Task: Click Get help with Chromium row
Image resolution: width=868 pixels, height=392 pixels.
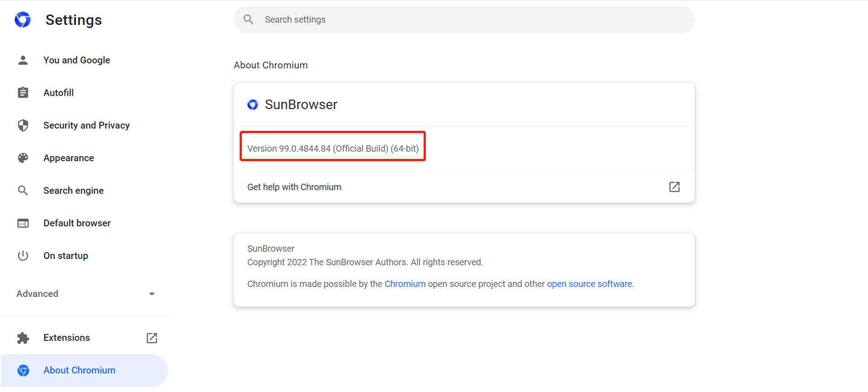Action: click(464, 187)
